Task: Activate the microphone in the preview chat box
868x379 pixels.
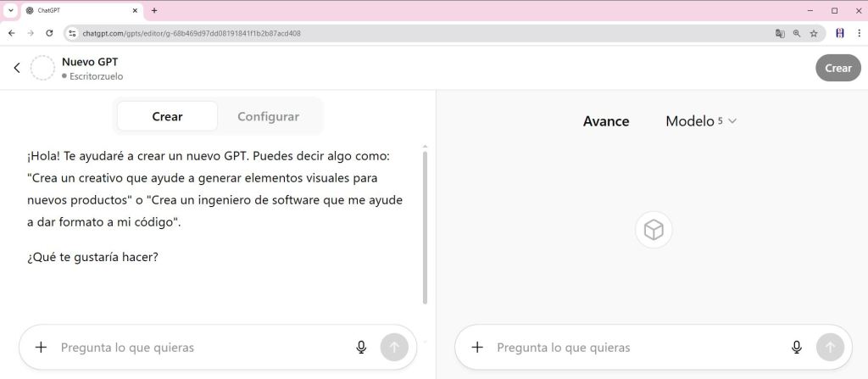Action: (x=797, y=347)
